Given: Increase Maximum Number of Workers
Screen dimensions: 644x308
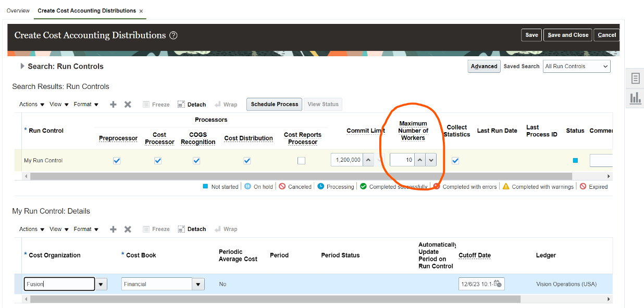Looking at the screenshot, I should [x=420, y=160].
